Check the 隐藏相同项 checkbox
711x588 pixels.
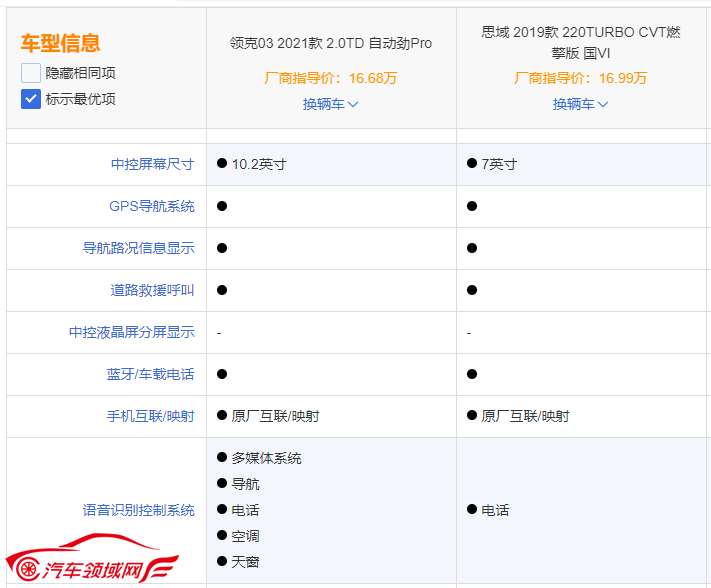[31, 73]
